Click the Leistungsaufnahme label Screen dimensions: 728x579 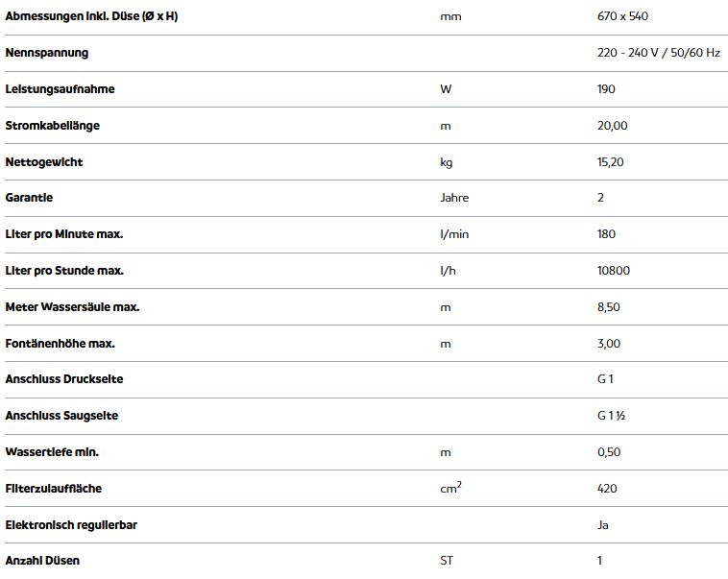(60, 88)
